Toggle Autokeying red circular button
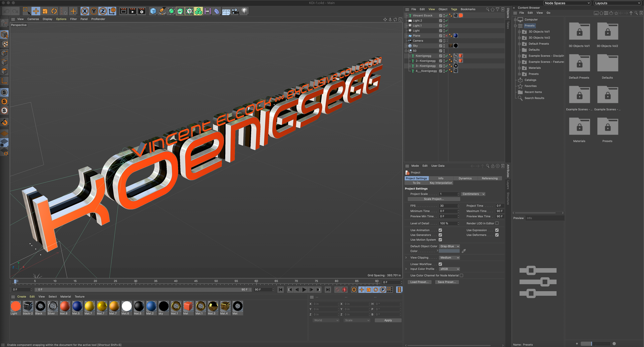Screen dimensions: 644x347 point(344,289)
